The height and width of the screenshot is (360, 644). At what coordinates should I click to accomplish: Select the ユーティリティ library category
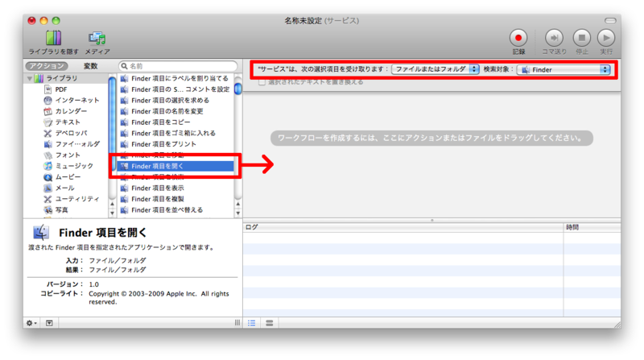point(72,199)
